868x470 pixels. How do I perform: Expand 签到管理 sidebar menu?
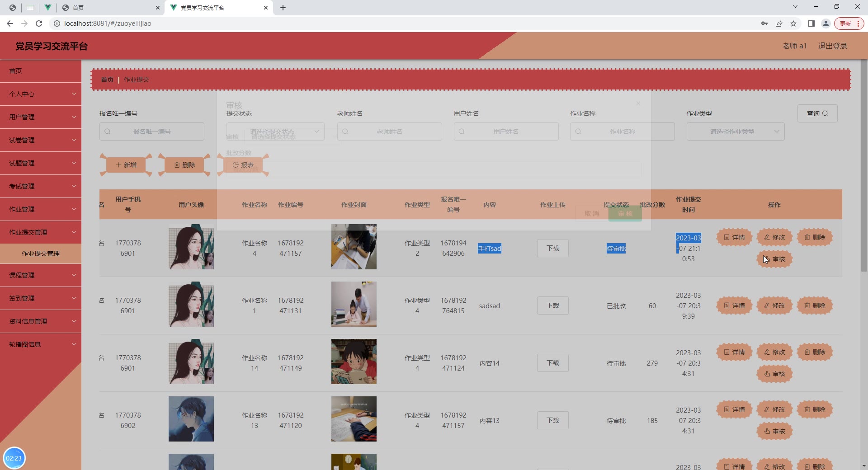click(41, 298)
